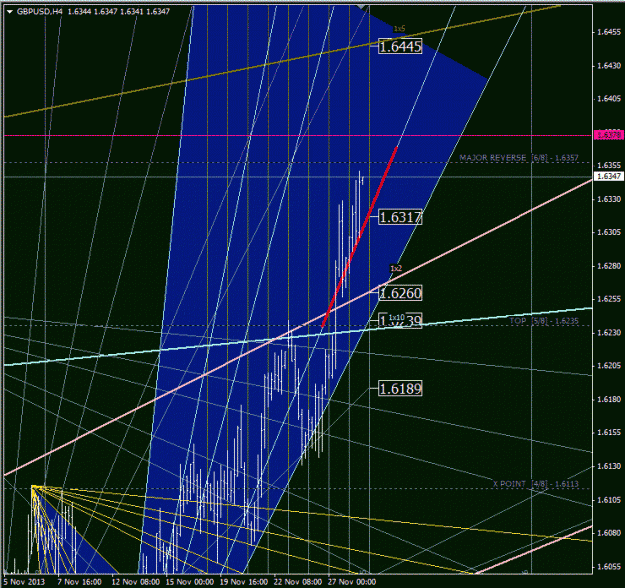
Task: Select the X POINT [4/8] - 1.6113 label
Action: pos(535,484)
